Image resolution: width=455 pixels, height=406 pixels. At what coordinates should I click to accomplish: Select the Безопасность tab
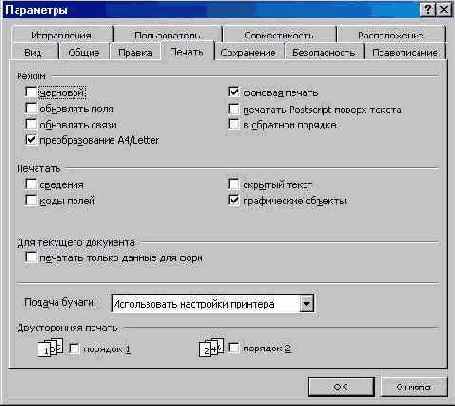[324, 53]
